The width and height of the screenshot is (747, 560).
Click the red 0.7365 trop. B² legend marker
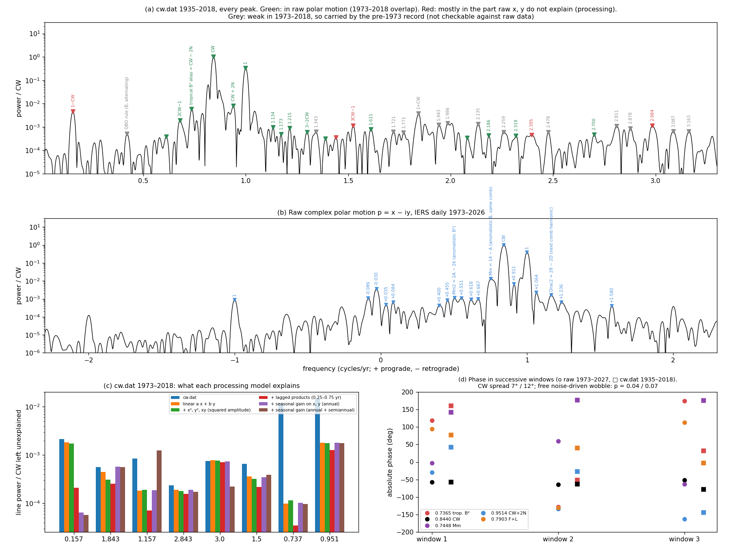(x=427, y=513)
